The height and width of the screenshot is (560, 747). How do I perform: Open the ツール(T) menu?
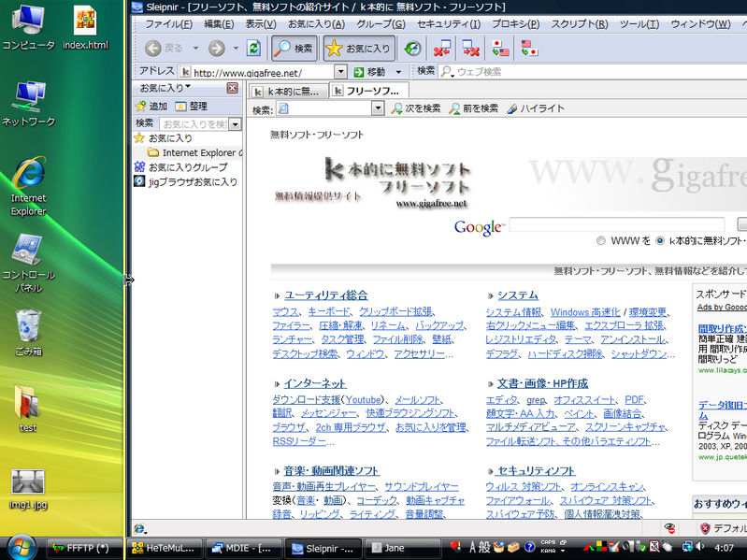point(639,23)
